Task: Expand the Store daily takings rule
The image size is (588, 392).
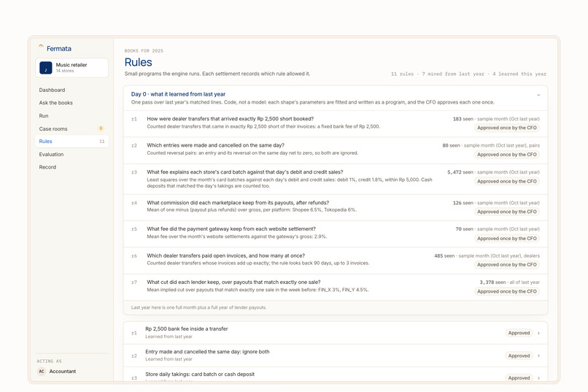Action: [x=538, y=377]
